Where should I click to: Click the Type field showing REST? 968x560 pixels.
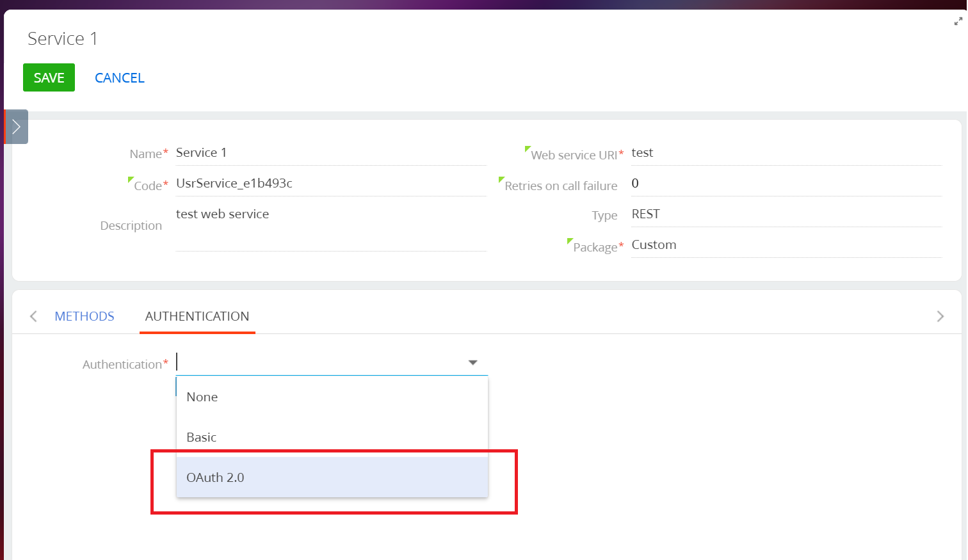click(x=786, y=214)
